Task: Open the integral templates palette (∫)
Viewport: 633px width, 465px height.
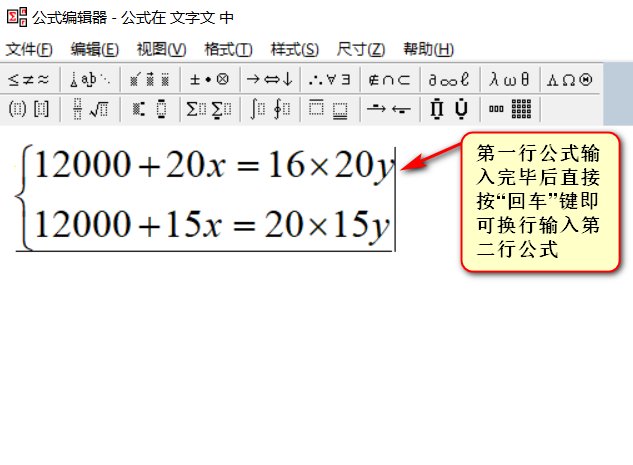Action: click(x=270, y=109)
